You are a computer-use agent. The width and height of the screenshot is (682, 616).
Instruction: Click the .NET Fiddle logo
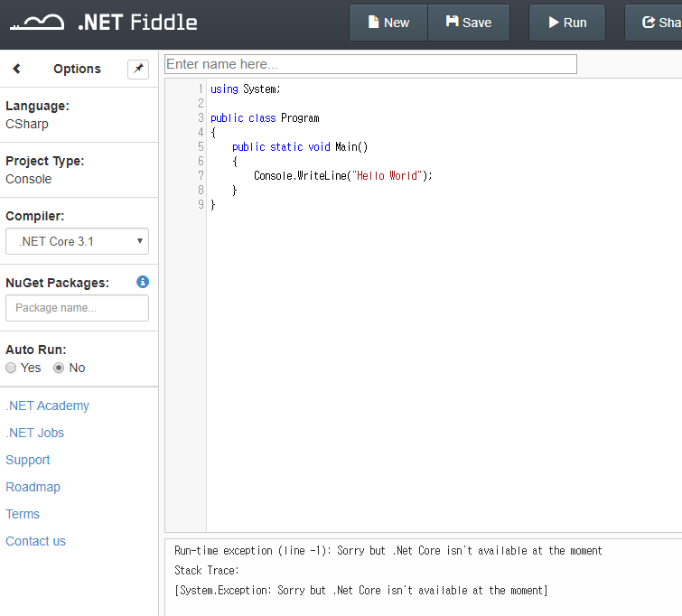click(104, 23)
